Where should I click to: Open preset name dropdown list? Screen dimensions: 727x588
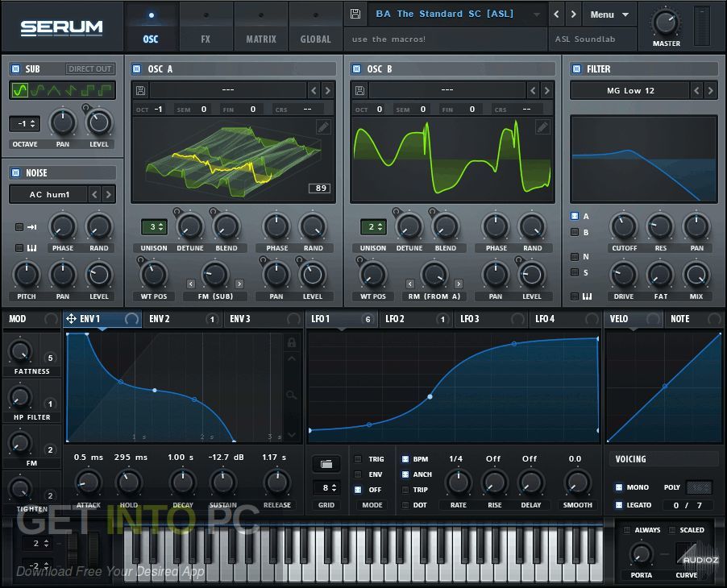pos(537,14)
